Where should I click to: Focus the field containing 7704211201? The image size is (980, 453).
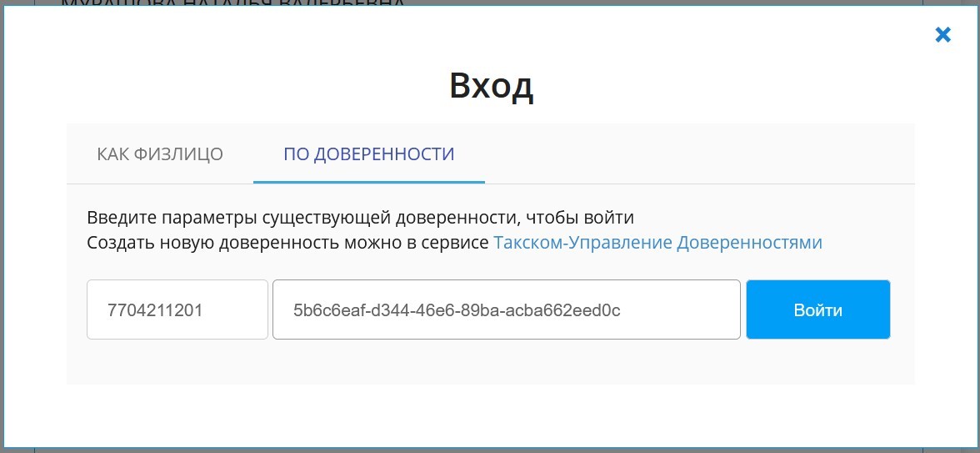[x=177, y=310]
